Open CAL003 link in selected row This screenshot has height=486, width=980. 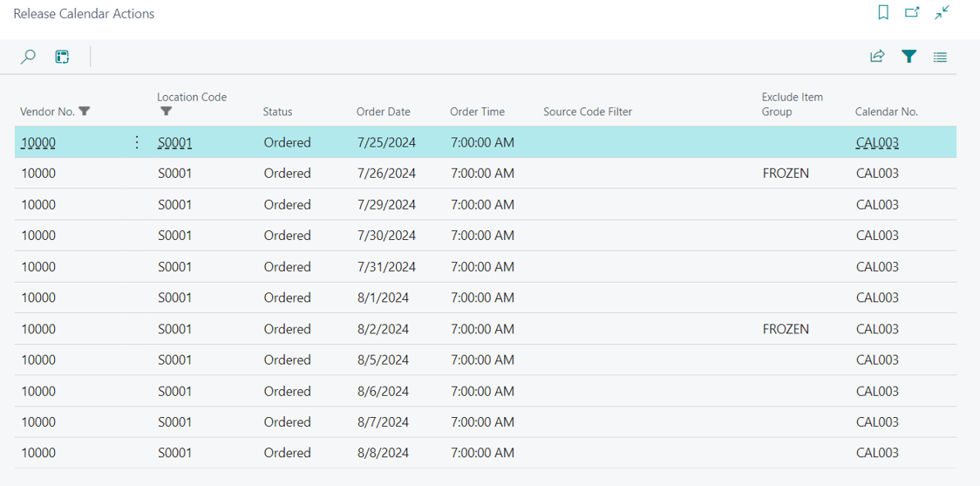(877, 143)
